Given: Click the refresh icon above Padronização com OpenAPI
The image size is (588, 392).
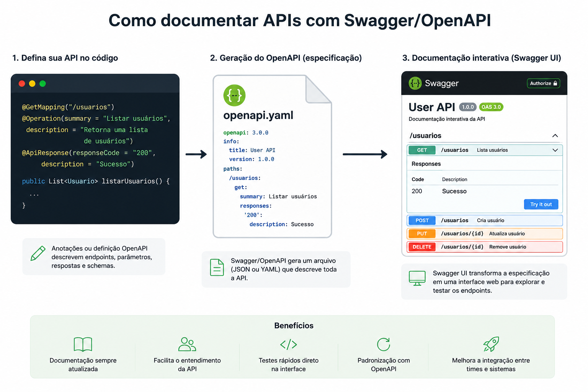Looking at the screenshot, I should (x=384, y=344).
